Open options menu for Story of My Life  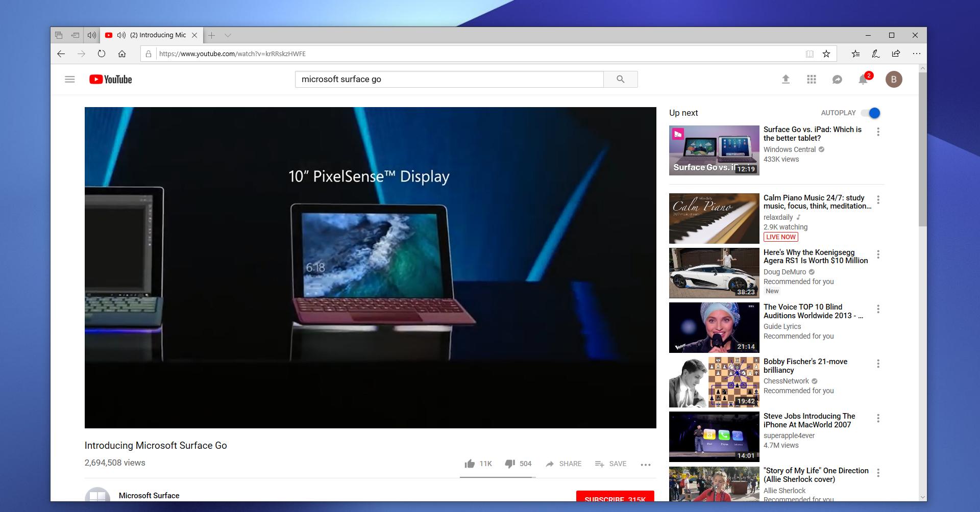pos(878,473)
